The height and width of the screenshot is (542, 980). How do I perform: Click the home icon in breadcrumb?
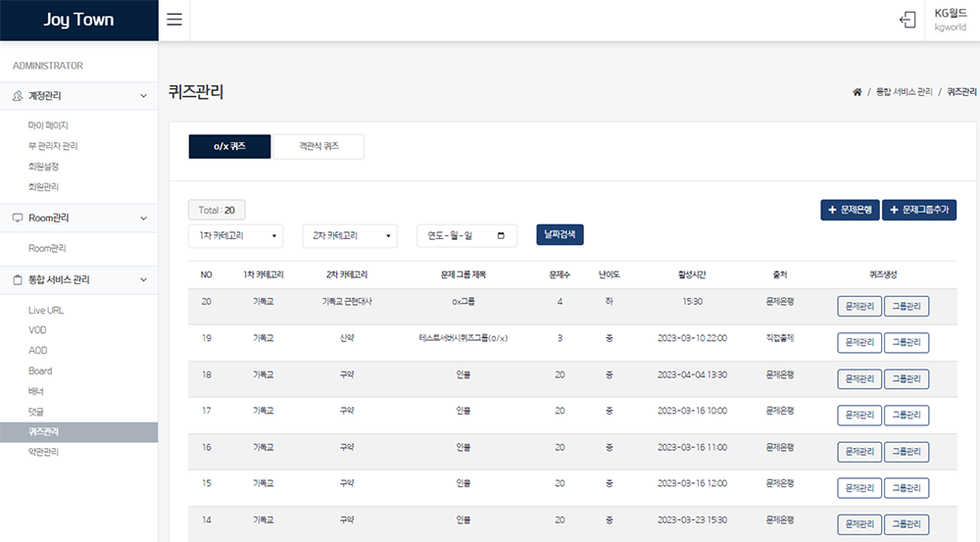(x=857, y=92)
